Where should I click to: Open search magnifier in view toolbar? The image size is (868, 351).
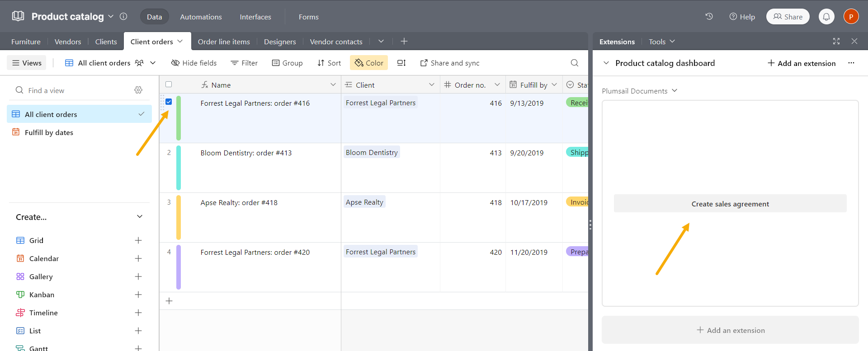(x=575, y=63)
